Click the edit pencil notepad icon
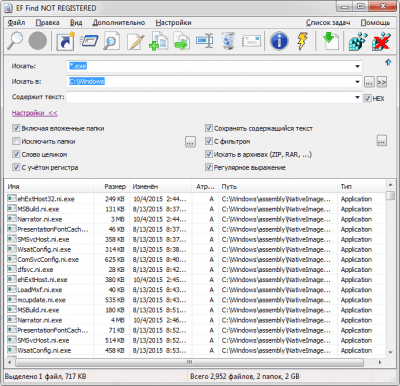 [x=135, y=41]
